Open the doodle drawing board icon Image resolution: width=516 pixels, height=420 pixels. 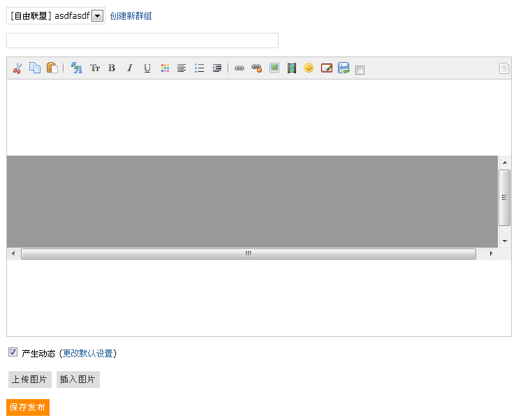[327, 68]
